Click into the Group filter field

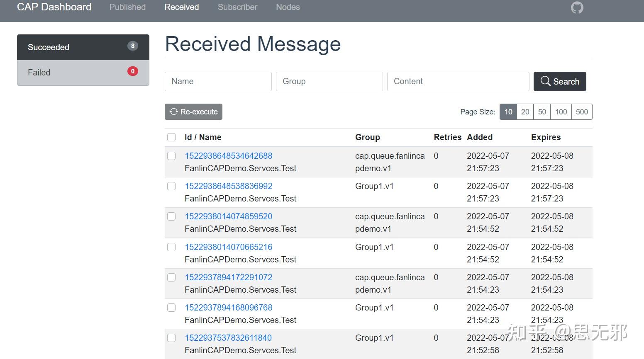[329, 81]
